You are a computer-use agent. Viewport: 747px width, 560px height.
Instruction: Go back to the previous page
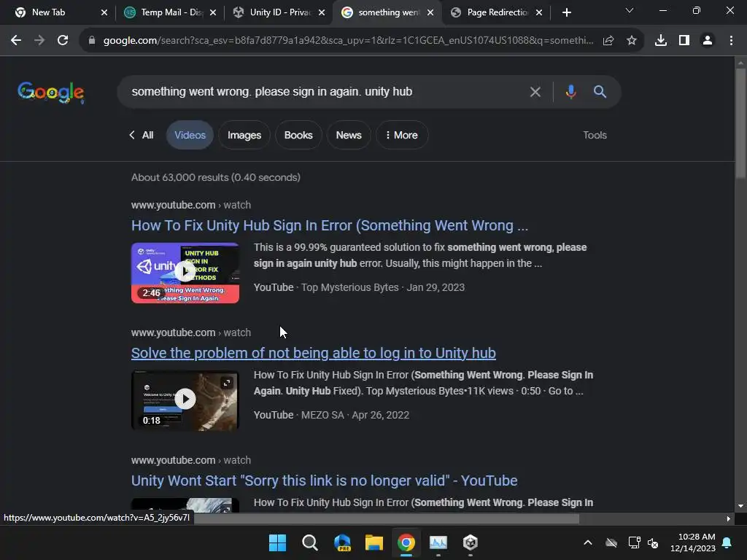click(16, 41)
